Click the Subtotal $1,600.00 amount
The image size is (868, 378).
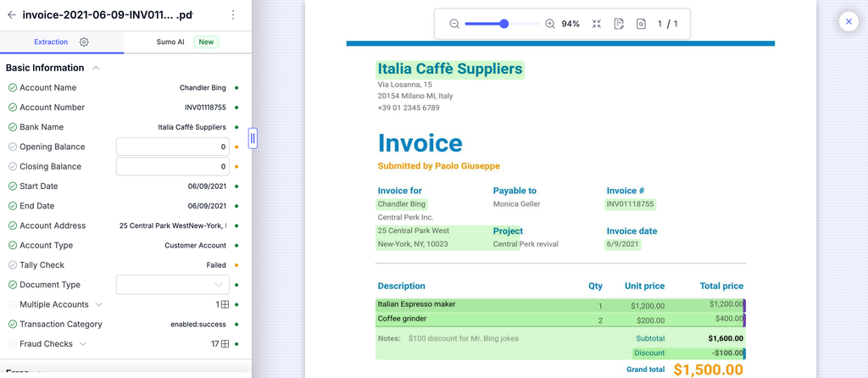coord(726,338)
